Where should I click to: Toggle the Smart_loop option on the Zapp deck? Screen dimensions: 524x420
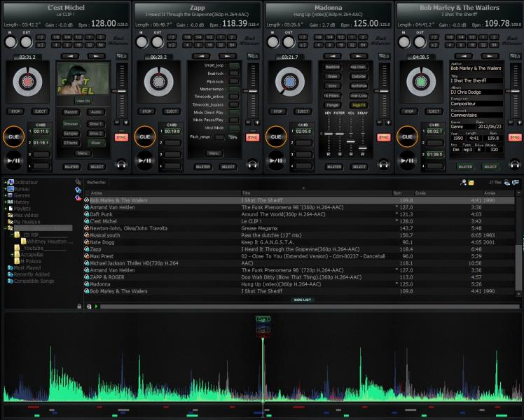coord(234,65)
